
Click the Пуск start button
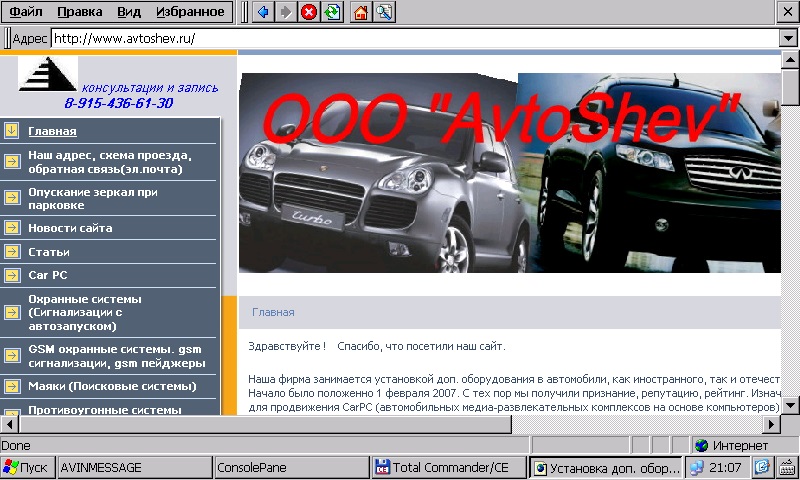pos(26,467)
